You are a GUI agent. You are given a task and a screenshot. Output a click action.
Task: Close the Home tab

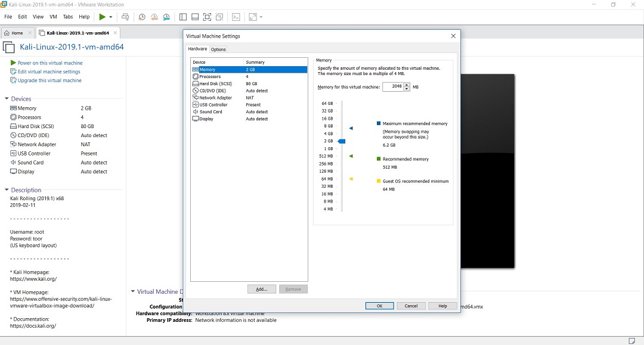(x=30, y=33)
